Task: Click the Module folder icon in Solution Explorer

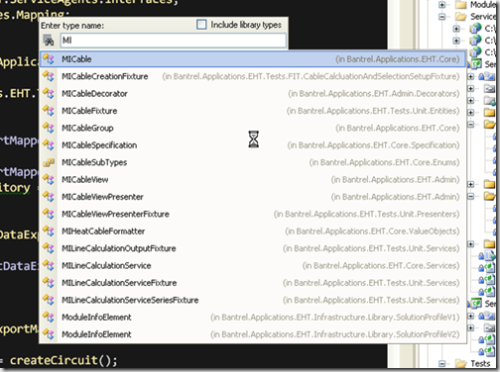Action: [x=461, y=4]
